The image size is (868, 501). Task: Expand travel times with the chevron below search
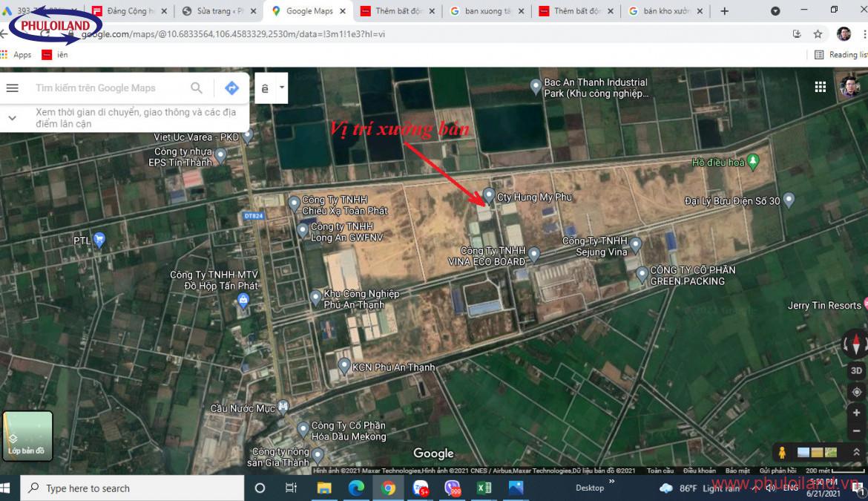coord(12,117)
